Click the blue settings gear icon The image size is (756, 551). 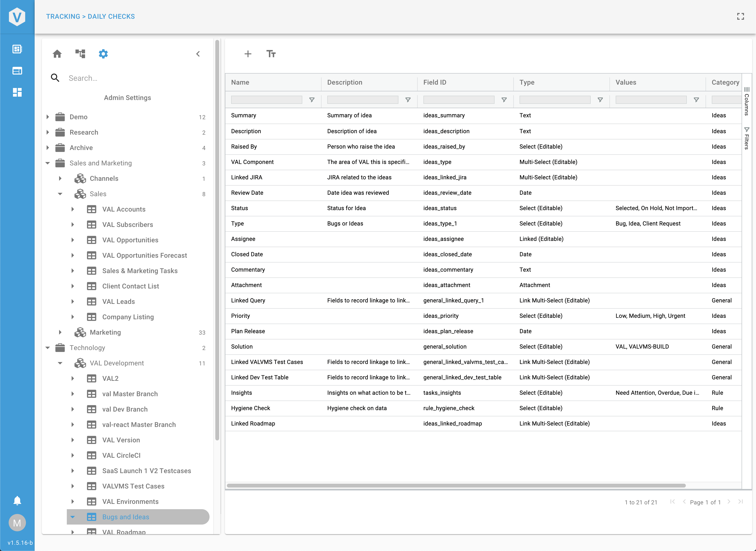click(103, 54)
